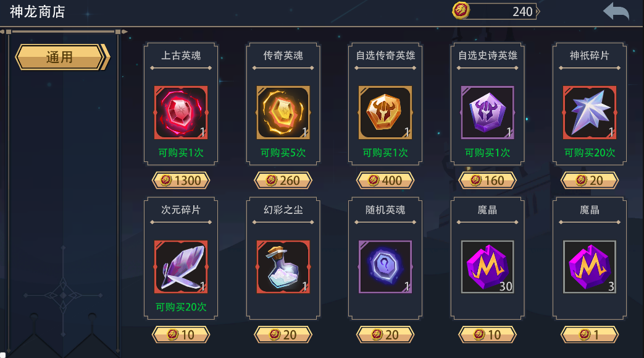The width and height of the screenshot is (644, 358).
Task: Tap the dragon coin balance showing 240
Action: [x=496, y=11]
